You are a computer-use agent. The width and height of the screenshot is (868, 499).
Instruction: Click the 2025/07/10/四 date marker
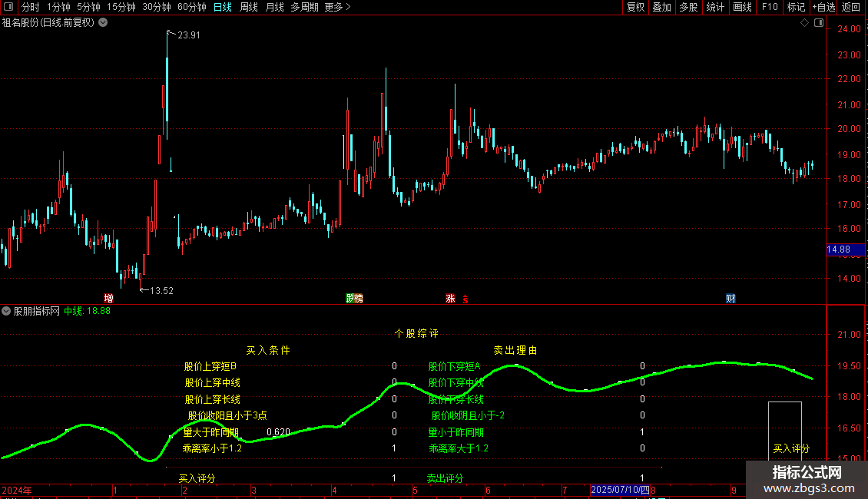(621, 490)
